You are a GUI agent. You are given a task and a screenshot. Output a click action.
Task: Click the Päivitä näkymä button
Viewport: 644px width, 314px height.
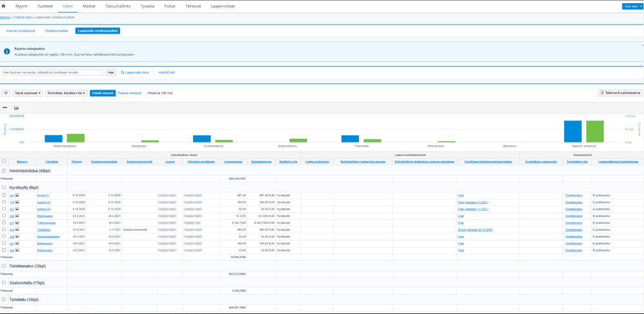(x=103, y=93)
